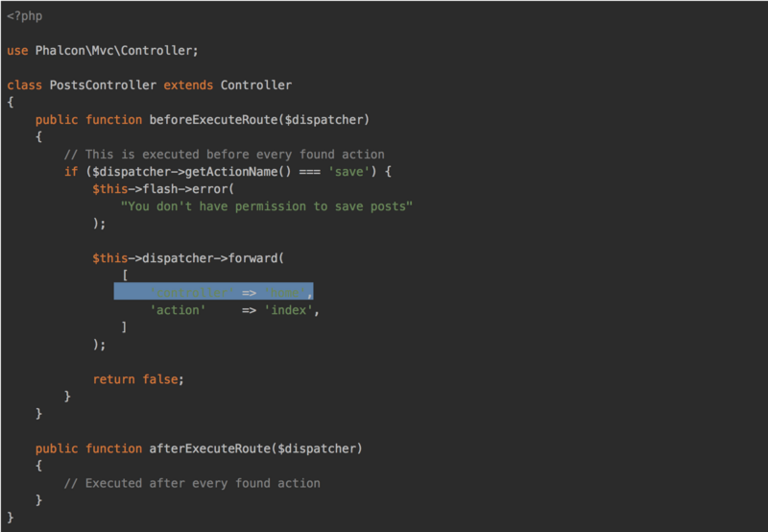768x532 pixels.
Task: Click the Phalcon\Mvc\Controller namespace import
Action: coord(116,51)
